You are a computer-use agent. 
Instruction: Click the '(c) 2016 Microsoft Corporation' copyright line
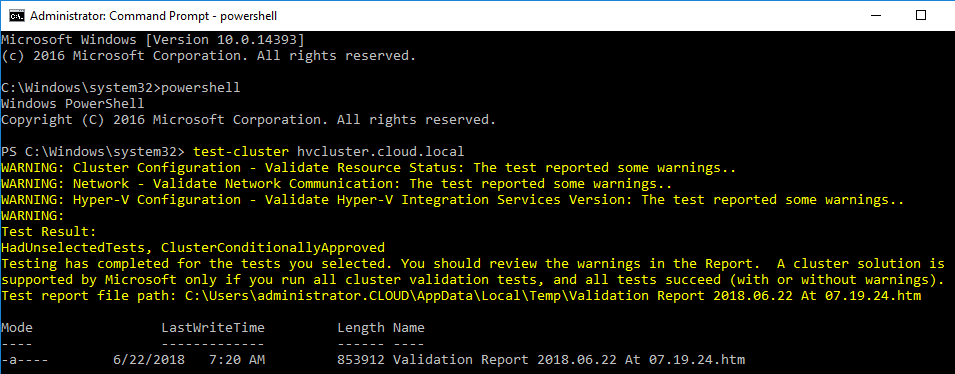tap(208, 56)
